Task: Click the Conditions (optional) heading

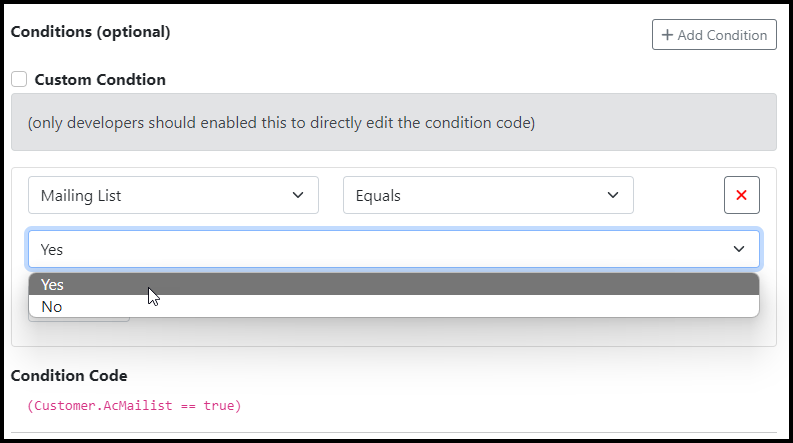Action: (x=91, y=32)
